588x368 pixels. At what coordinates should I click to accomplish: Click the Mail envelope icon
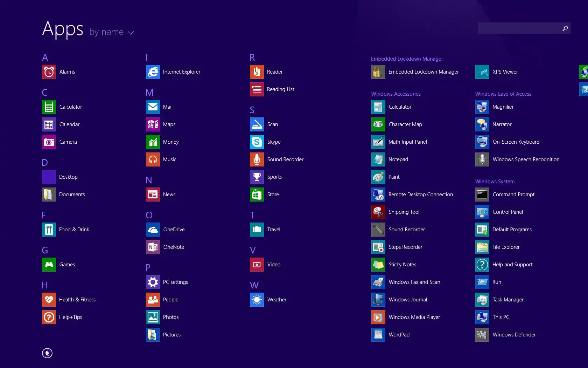click(153, 107)
